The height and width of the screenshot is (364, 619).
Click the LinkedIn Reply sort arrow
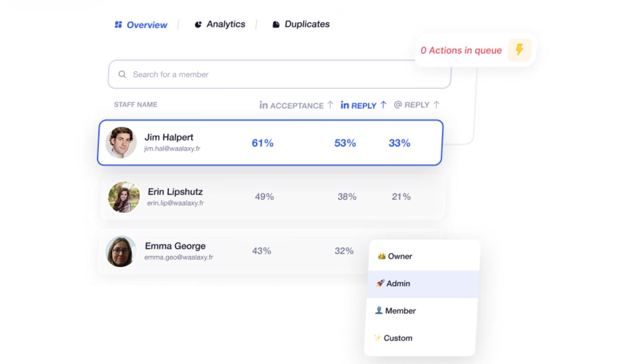[x=383, y=105]
